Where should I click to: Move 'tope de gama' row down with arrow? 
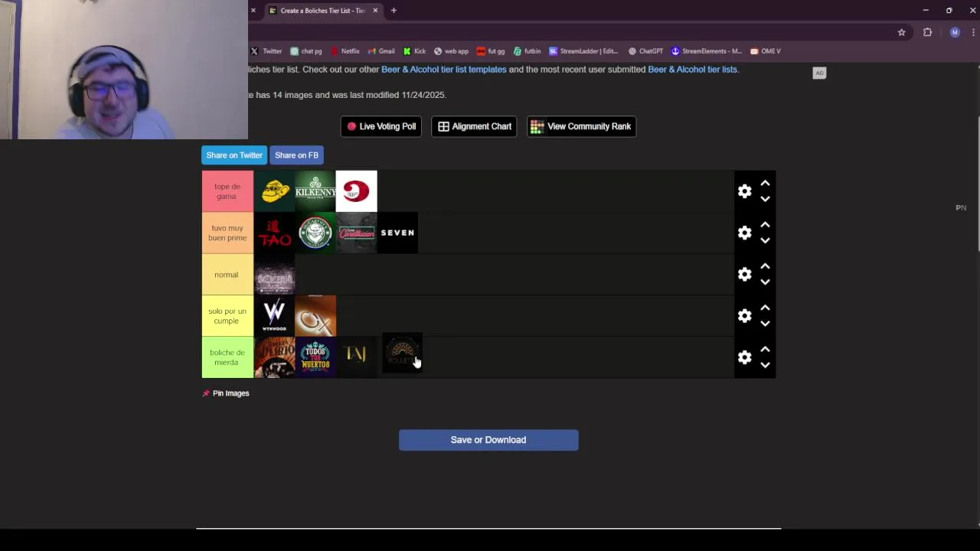click(x=765, y=199)
